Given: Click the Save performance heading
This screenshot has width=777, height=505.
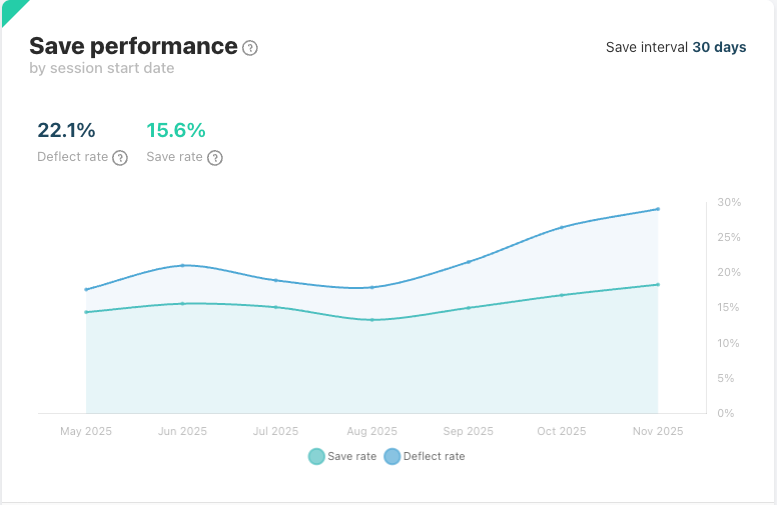Looking at the screenshot, I should coord(133,46).
